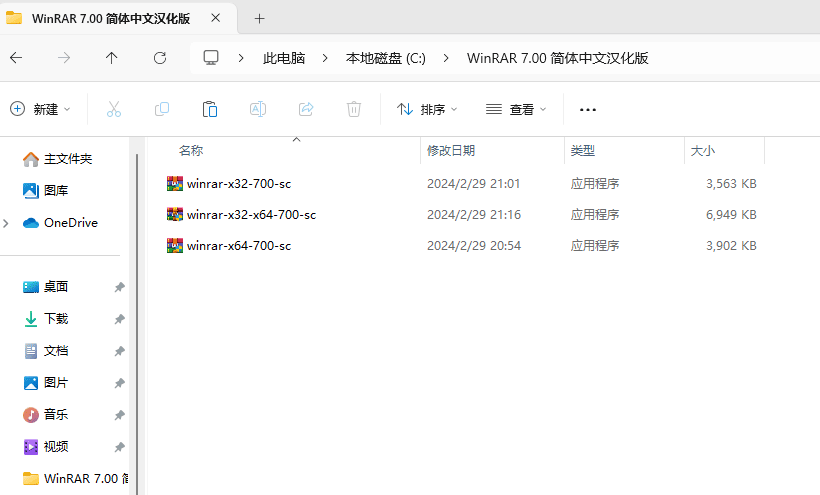Image resolution: width=820 pixels, height=495 pixels.
Task: Open 文档 in the sidebar
Action: point(45,351)
